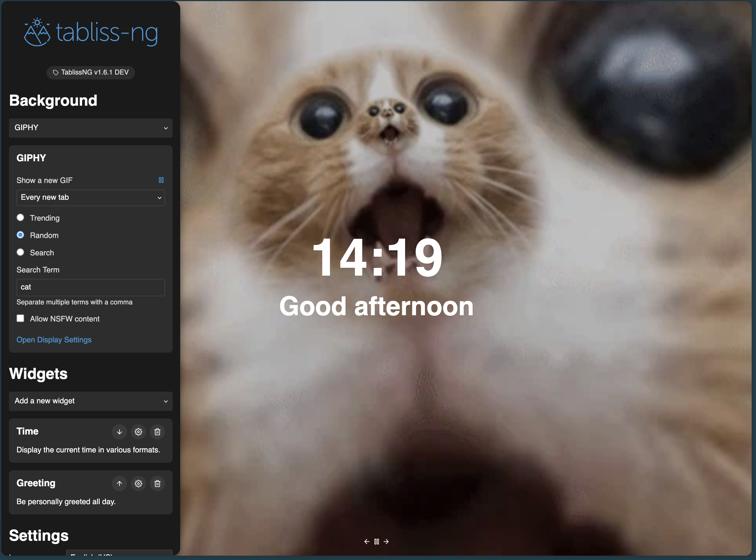
Task: Enable Allow NSFW content checkbox
Action: [20, 318]
